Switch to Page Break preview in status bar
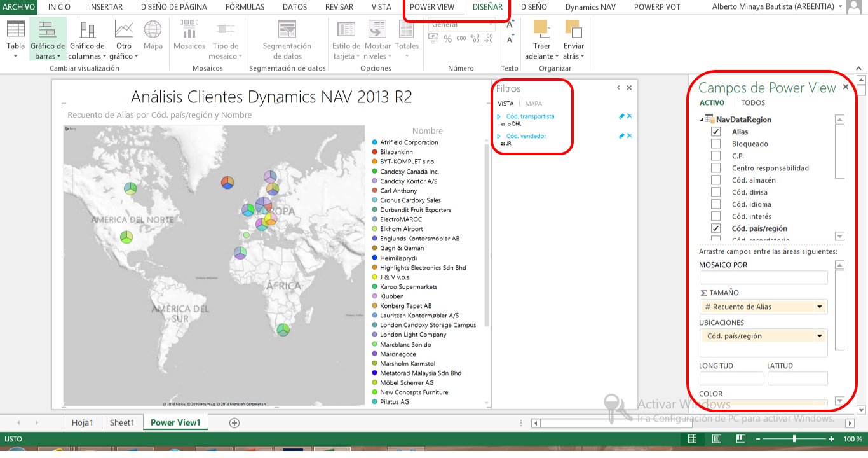The width and height of the screenshot is (868, 458). (740, 439)
